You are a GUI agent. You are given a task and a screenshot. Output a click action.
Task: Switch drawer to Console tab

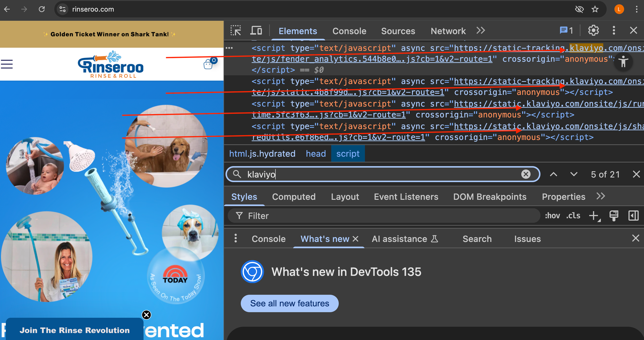pos(269,239)
